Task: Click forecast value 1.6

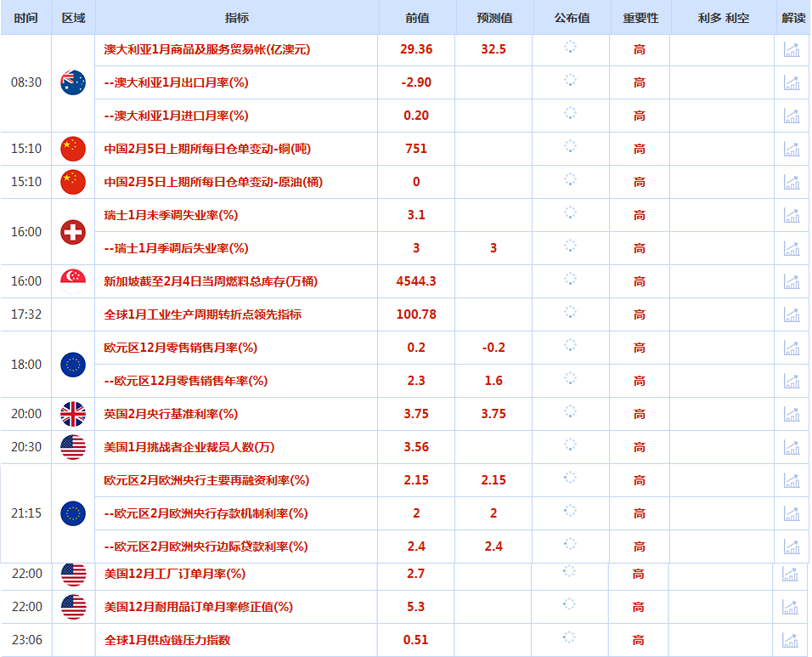Action: pyautogui.click(x=493, y=381)
